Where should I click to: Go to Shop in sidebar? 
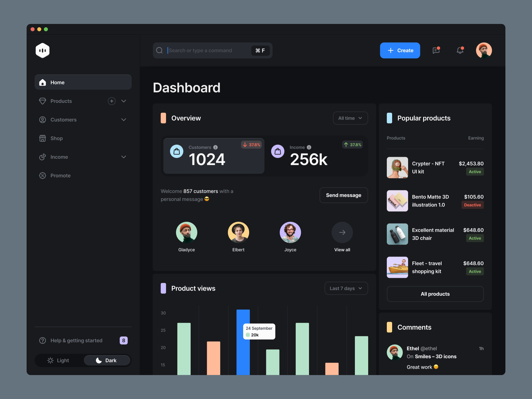(x=57, y=138)
